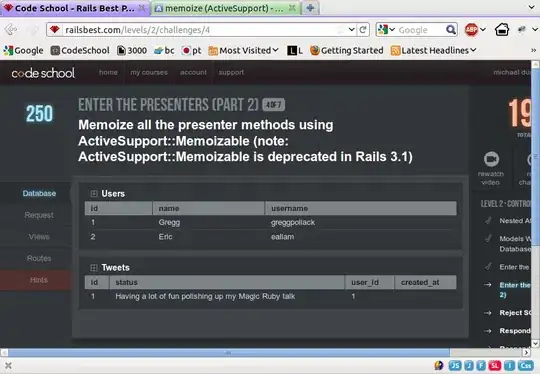This screenshot has width=540, height=374.
Task: Click the grid icon beside Users table
Action: pyautogui.click(x=94, y=194)
